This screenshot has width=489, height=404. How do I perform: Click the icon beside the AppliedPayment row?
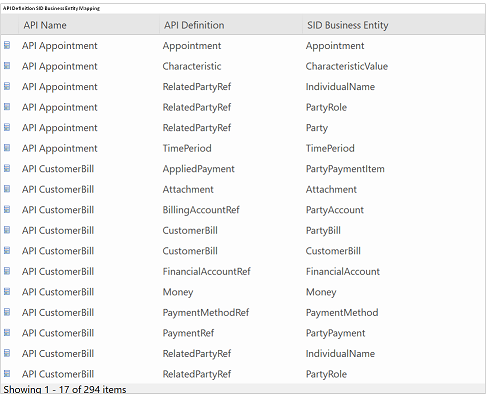tap(7, 168)
